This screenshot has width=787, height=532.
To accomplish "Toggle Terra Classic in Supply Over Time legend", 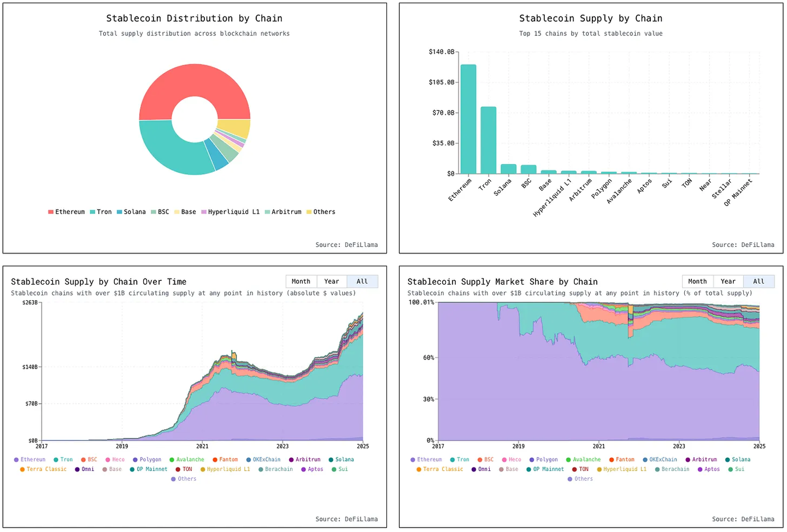I will pyautogui.click(x=44, y=469).
